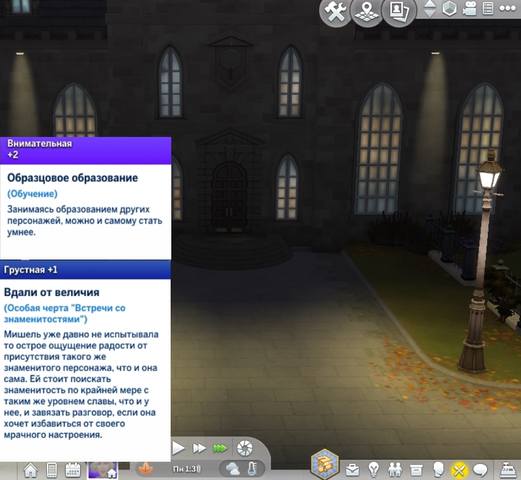Set game speed to ultra green arrows
The height and width of the screenshot is (480, 521).
(220, 448)
